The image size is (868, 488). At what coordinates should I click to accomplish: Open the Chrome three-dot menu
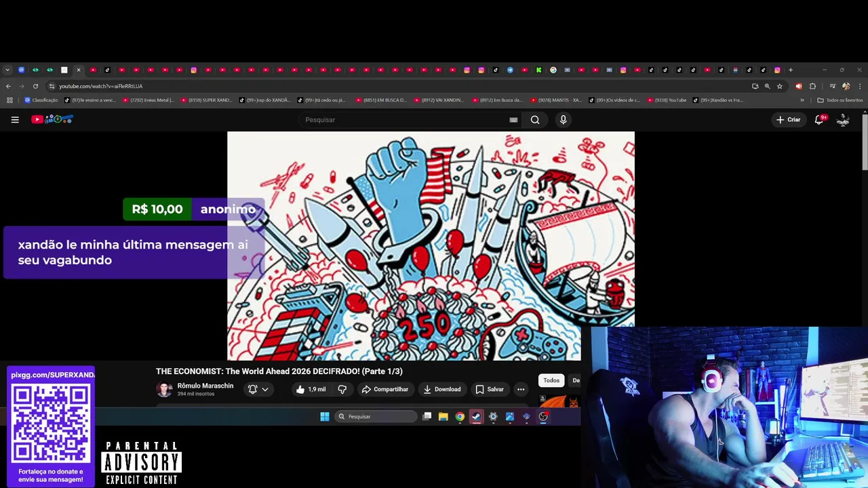(859, 86)
